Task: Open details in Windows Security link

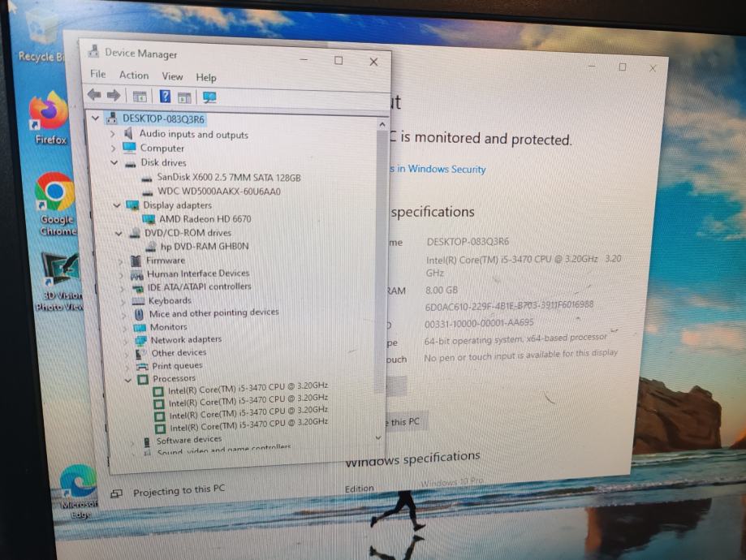Action: pyautogui.click(x=438, y=169)
